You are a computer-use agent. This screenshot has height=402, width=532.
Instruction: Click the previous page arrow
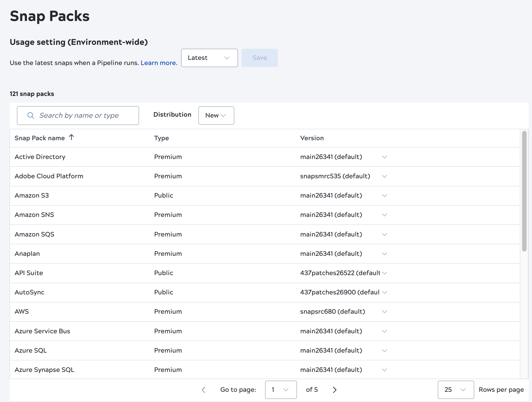204,390
